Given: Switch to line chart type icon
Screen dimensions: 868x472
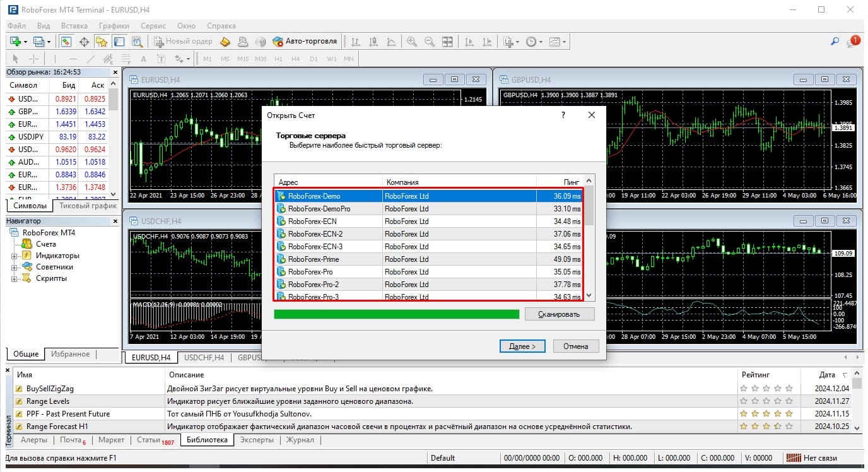Looking at the screenshot, I should (x=391, y=42).
